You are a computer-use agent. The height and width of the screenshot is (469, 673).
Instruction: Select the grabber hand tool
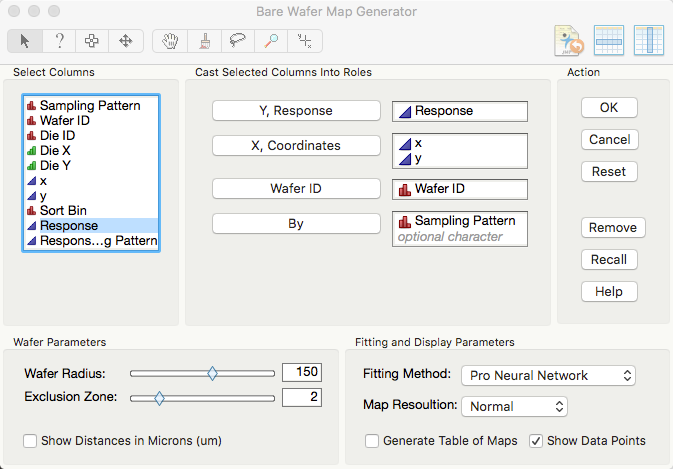(x=170, y=41)
